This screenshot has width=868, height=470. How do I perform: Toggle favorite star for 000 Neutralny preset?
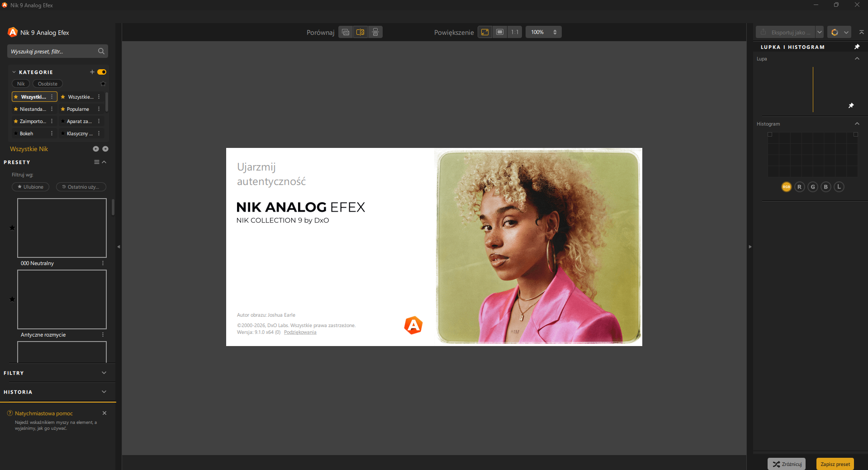pyautogui.click(x=12, y=228)
